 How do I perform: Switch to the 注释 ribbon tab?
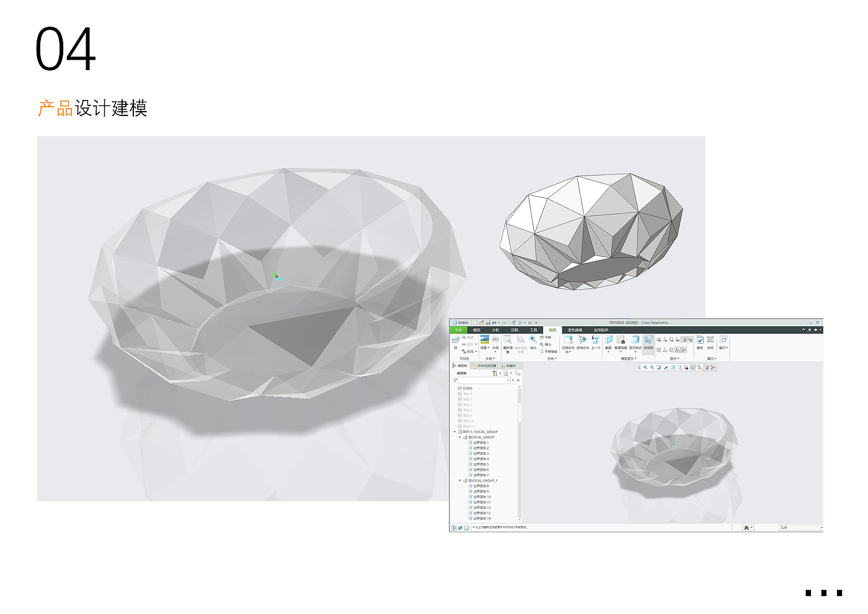515,330
